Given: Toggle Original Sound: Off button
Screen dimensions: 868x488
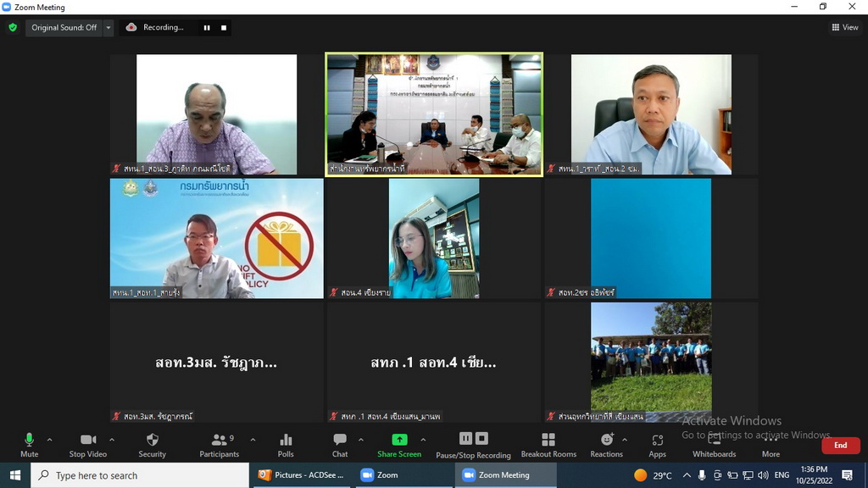Looking at the screenshot, I should point(64,27).
